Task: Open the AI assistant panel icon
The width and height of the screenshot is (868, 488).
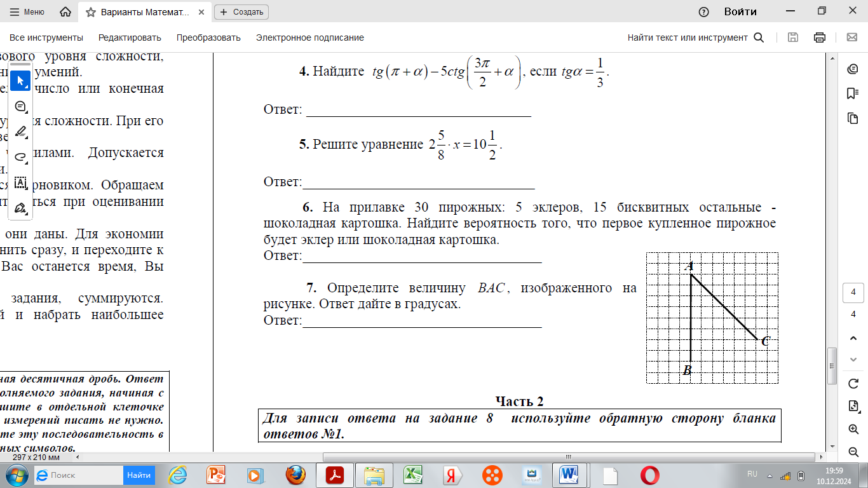Action: point(853,69)
